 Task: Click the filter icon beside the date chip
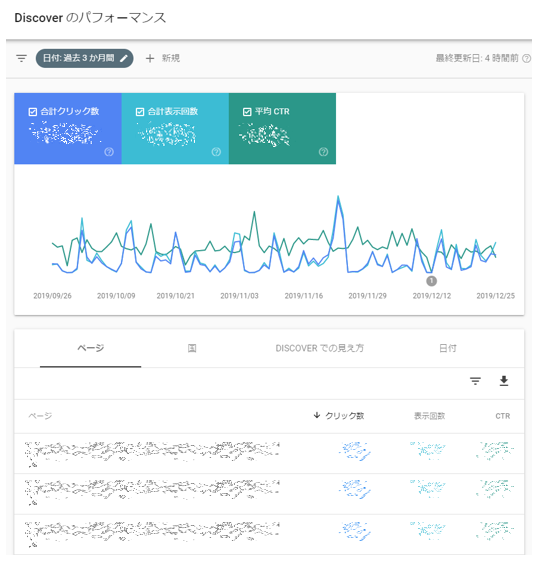(x=22, y=58)
